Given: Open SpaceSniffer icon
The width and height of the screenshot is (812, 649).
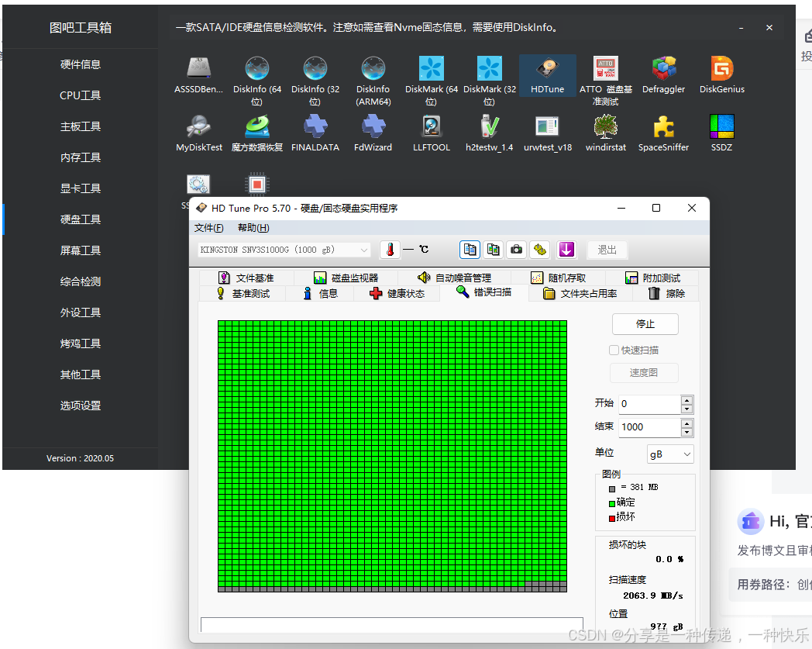Looking at the screenshot, I should click(663, 126).
